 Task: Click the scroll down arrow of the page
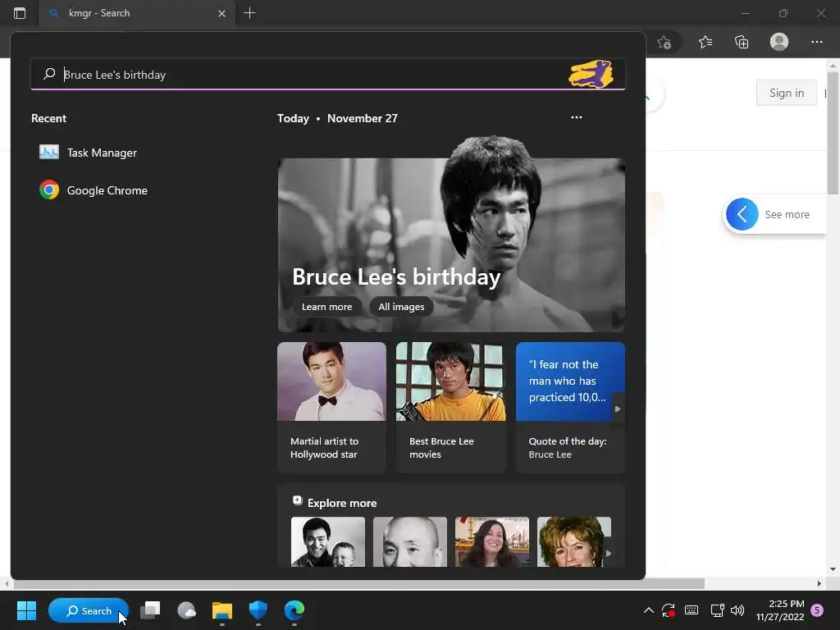(x=833, y=569)
